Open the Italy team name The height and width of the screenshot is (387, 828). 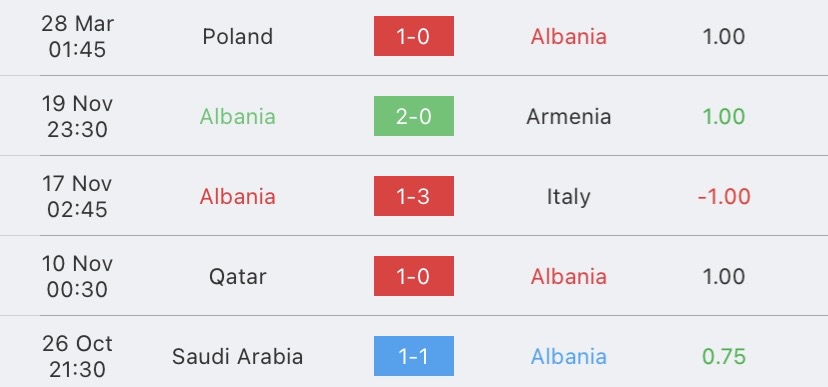(x=569, y=197)
